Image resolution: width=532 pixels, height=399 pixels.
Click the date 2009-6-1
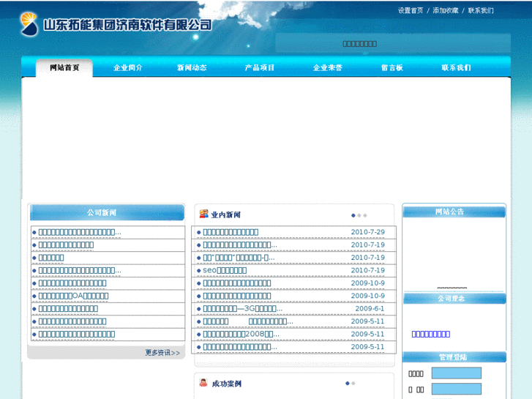pos(370,309)
